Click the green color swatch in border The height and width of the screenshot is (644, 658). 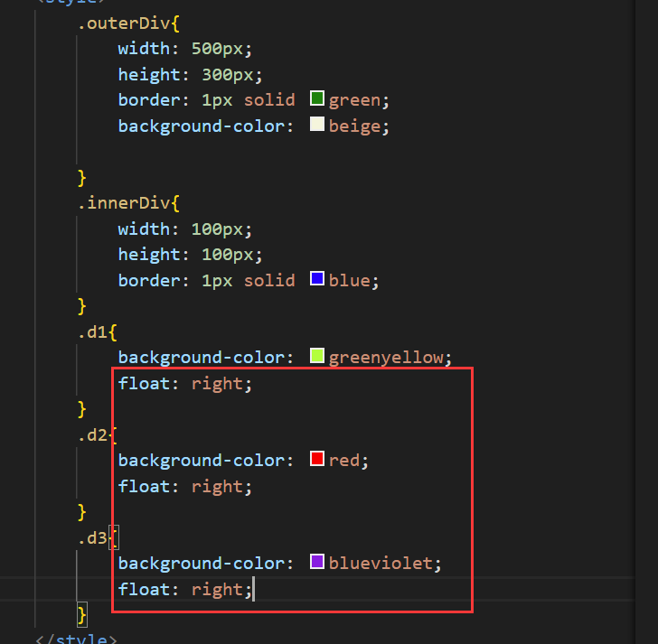tap(317, 99)
